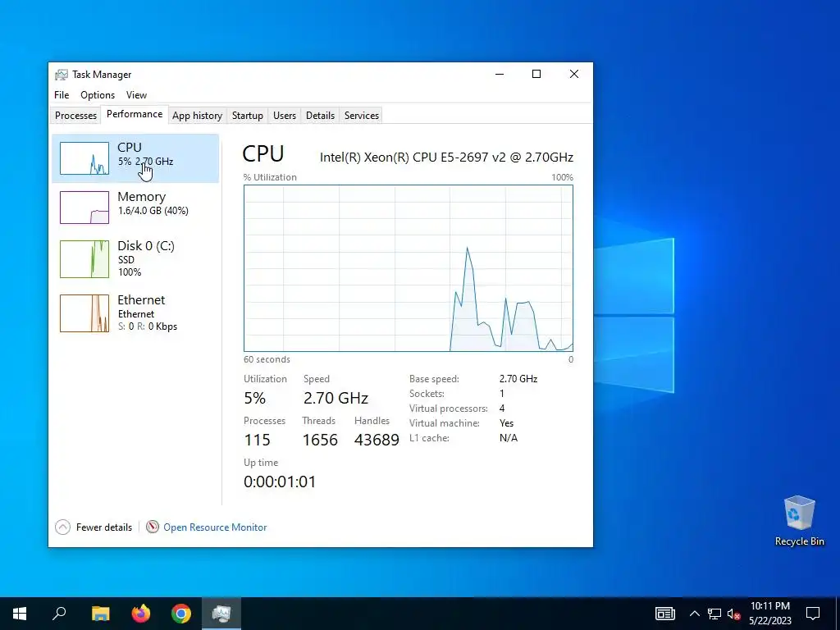This screenshot has height=630, width=840.
Task: Click the L1 cache N/A value
Action: [509, 438]
